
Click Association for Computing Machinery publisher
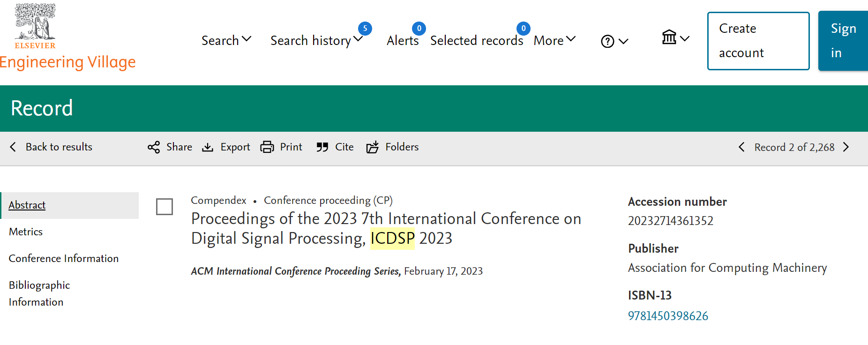727,268
